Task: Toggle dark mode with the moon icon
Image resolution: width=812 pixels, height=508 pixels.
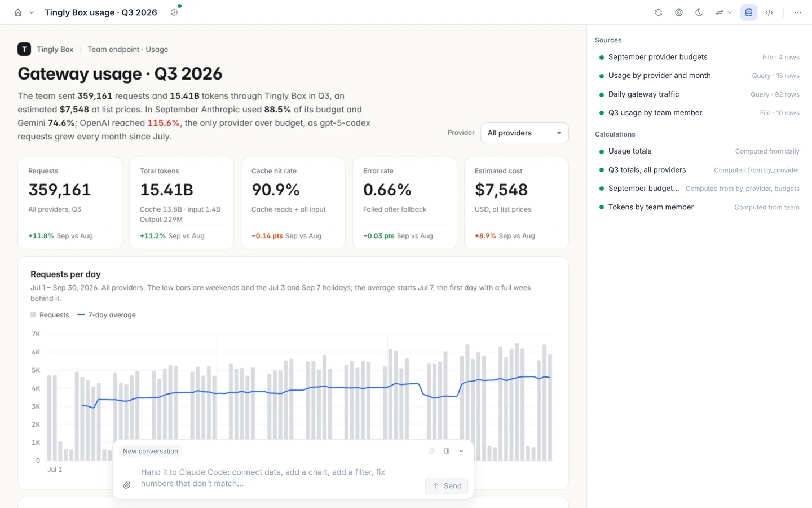Action: 699,12
